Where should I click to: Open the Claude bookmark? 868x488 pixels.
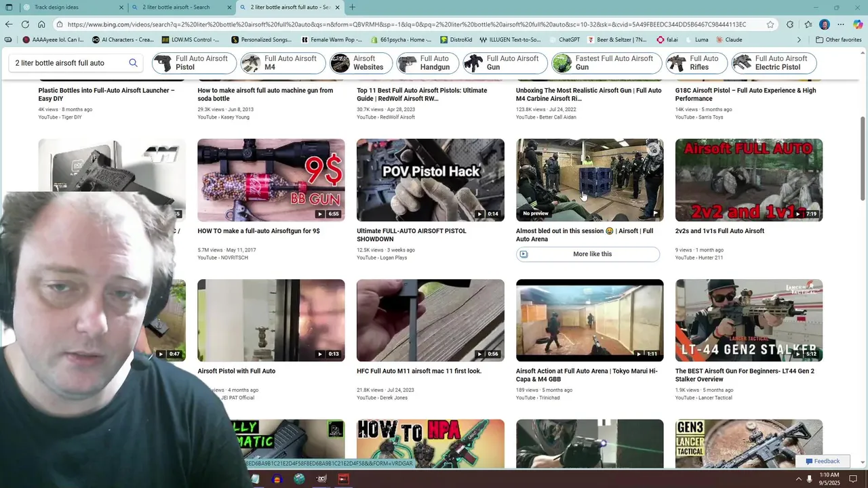(729, 40)
